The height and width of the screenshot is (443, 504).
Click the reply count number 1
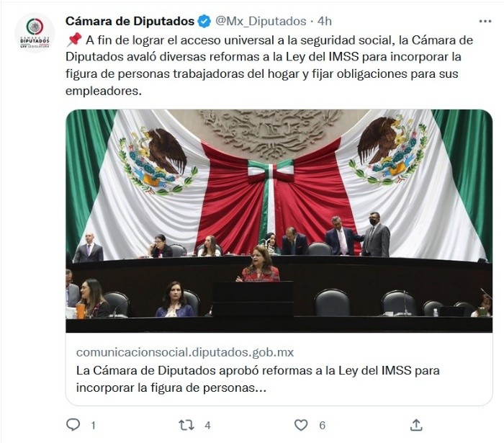point(93,426)
